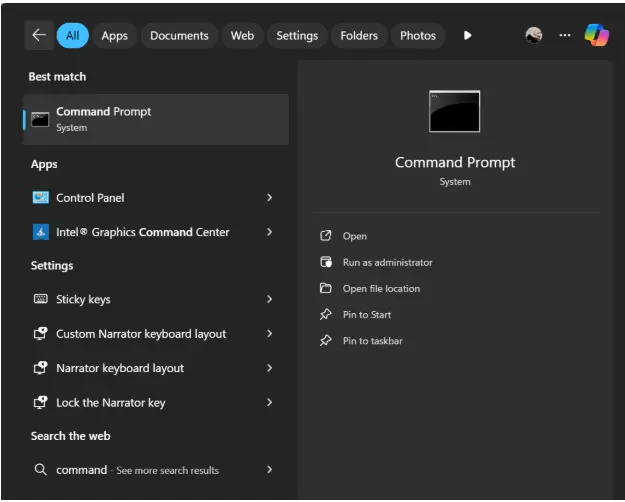Expand Intel Graphics Command Center chevron

point(269,232)
